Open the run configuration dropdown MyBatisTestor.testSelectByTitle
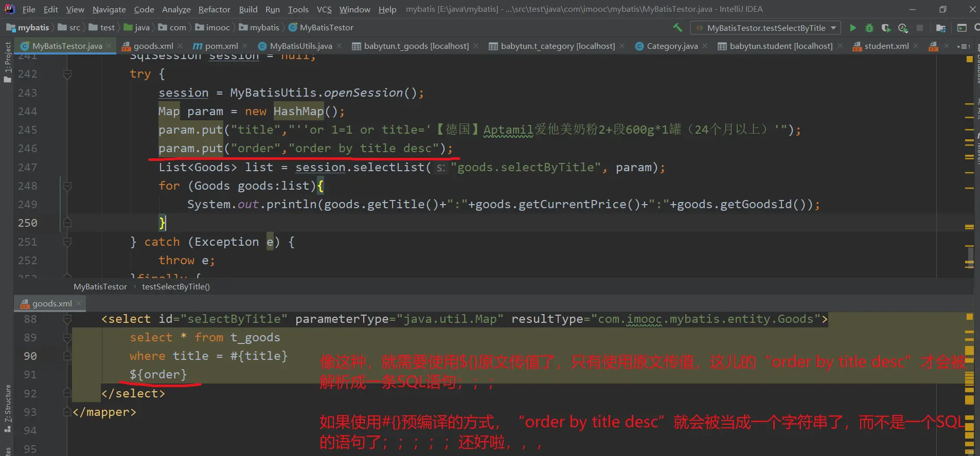The image size is (980, 456). (x=765, y=28)
